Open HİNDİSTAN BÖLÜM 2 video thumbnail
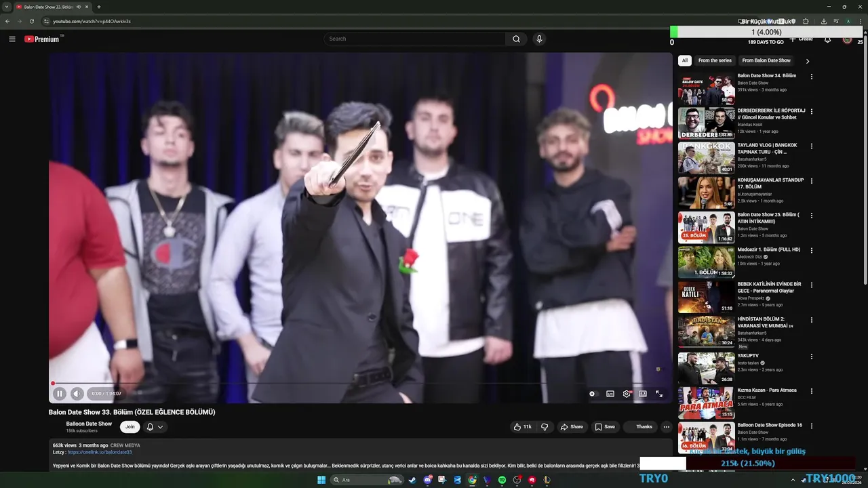 (707, 331)
